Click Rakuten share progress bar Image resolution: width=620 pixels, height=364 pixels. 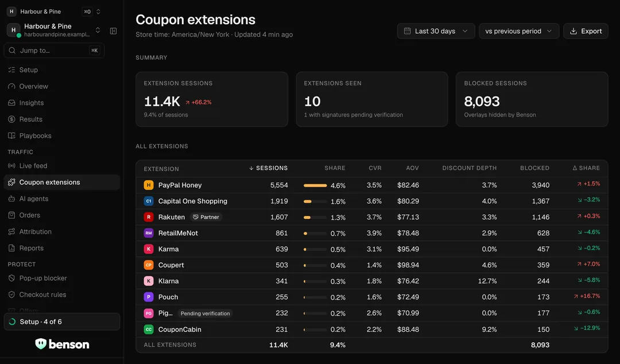315,217
